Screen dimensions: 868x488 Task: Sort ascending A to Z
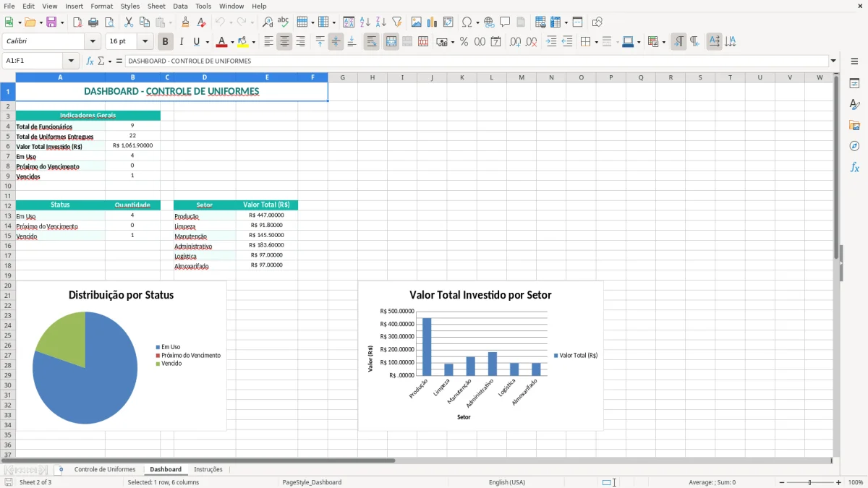pyautogui.click(x=365, y=22)
